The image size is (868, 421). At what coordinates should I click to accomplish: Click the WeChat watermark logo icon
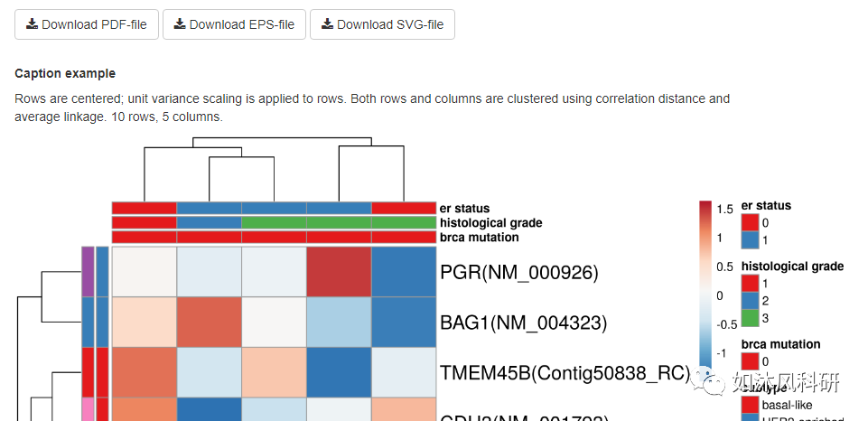714,384
